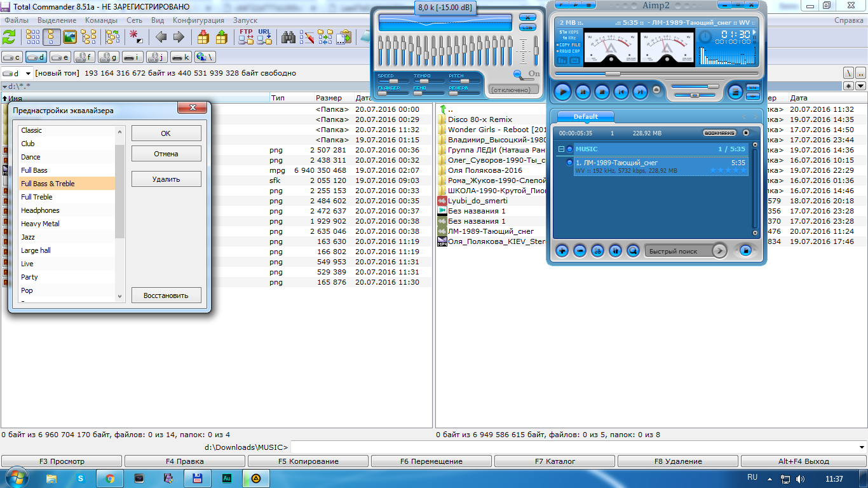Screen dimensions: 868x488
Task: Click Pause button in Aimp2
Action: coord(583,92)
